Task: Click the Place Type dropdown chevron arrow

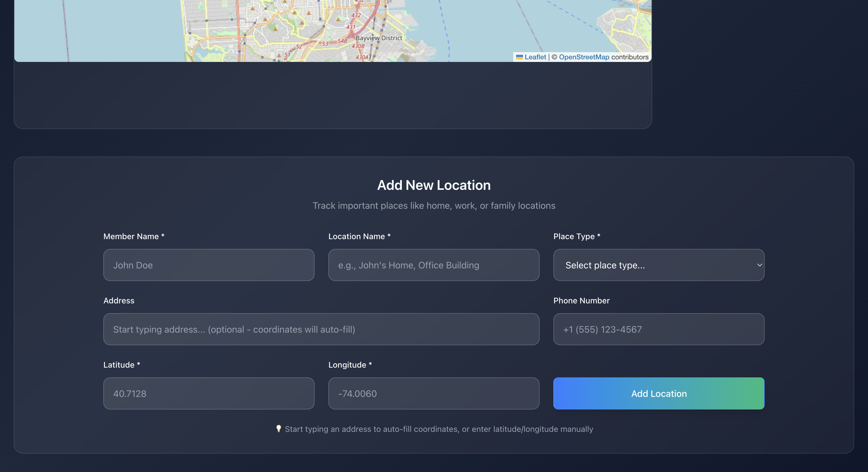Action: 759,265
